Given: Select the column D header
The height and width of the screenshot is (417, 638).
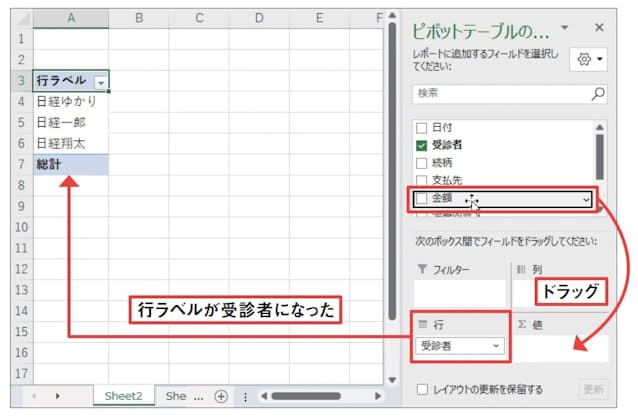Looking at the screenshot, I should (x=259, y=18).
